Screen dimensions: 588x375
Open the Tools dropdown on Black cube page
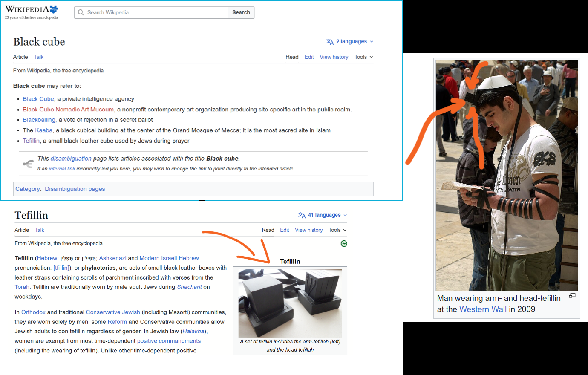pos(364,57)
